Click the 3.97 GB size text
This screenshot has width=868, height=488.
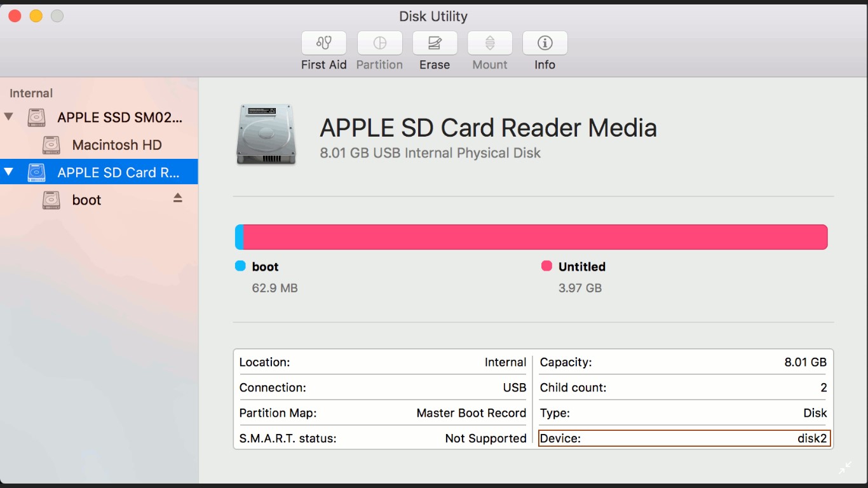click(580, 288)
